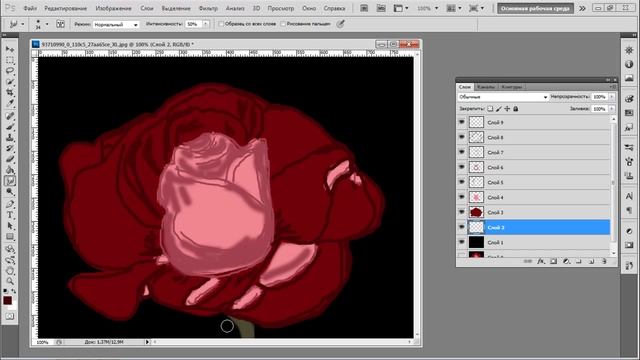This screenshot has height=360, width=640.
Task: Hide layer Слой 6
Action: click(462, 167)
